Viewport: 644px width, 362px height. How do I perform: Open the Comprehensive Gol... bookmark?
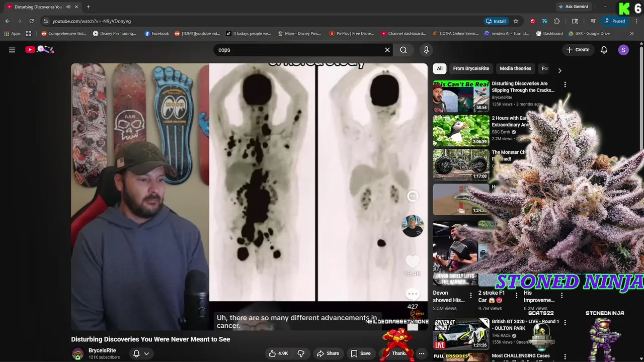pos(64,34)
